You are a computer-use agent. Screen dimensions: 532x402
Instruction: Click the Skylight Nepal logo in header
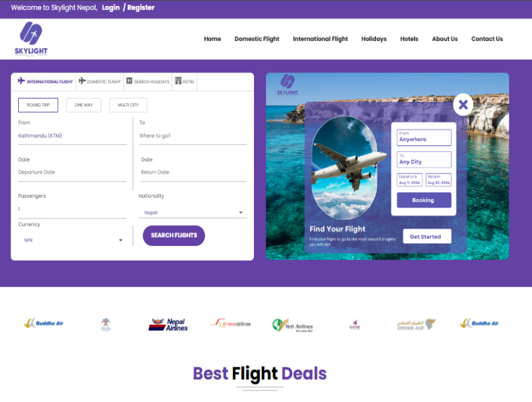coord(31,39)
